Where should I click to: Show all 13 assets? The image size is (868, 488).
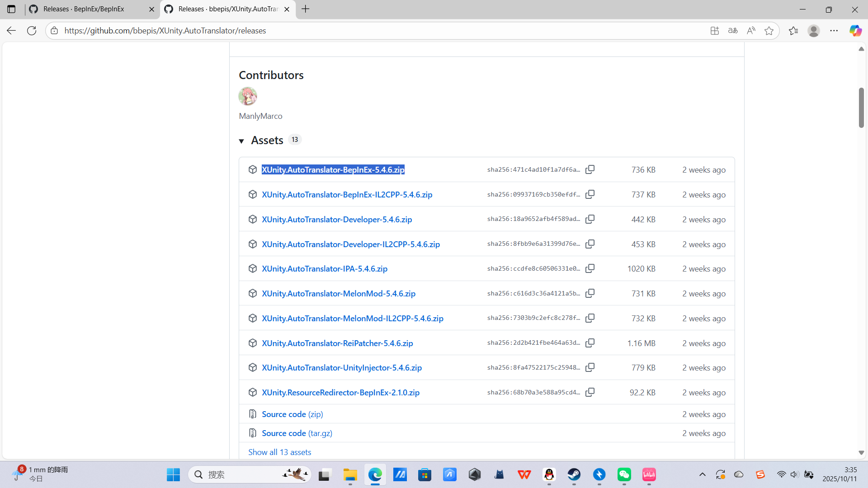[x=279, y=452]
